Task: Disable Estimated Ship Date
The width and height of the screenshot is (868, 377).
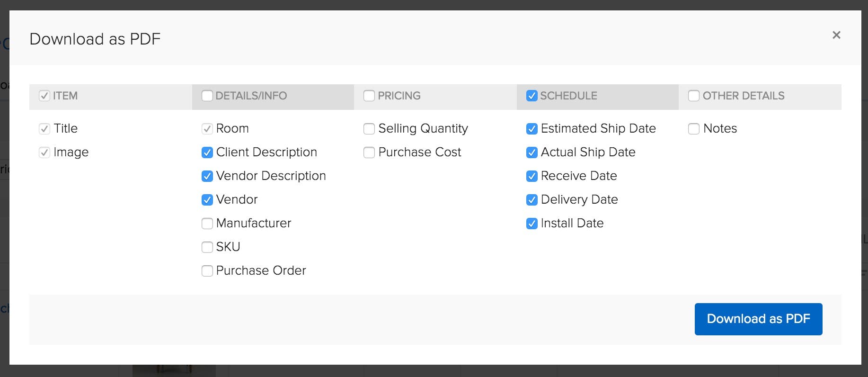Action: pyautogui.click(x=531, y=128)
